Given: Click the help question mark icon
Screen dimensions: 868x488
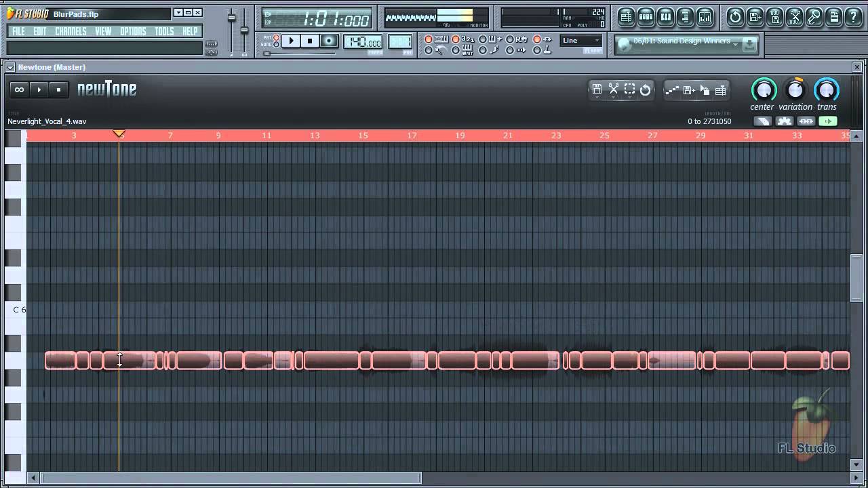Looking at the screenshot, I should [x=854, y=17].
